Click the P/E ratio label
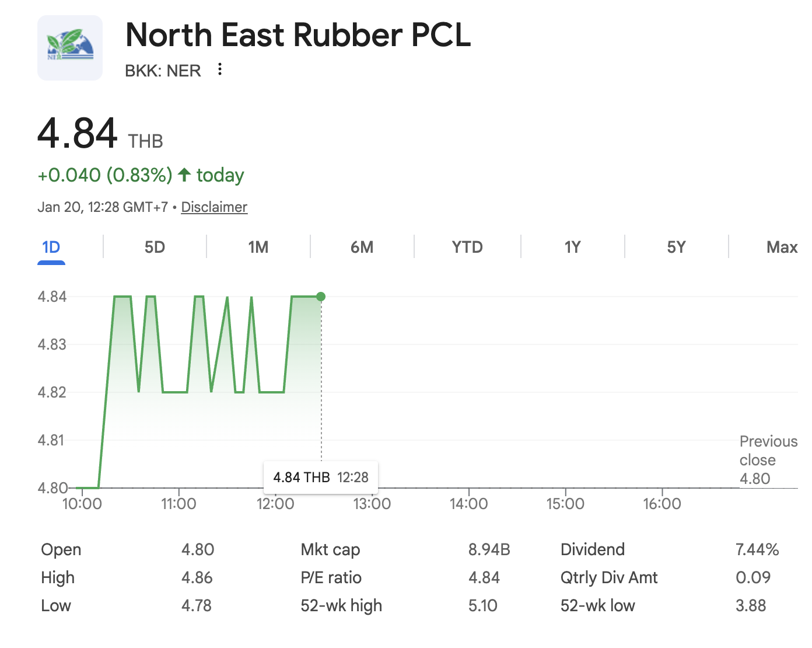This screenshot has width=812, height=648. coord(331,577)
